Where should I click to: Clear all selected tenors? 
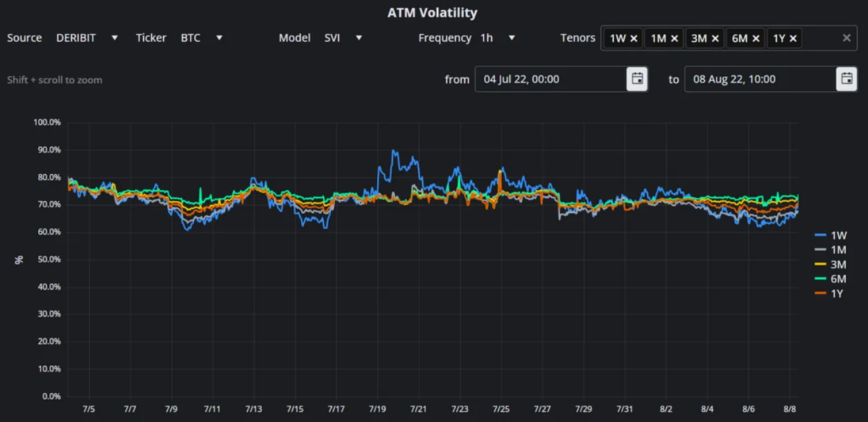(x=847, y=38)
